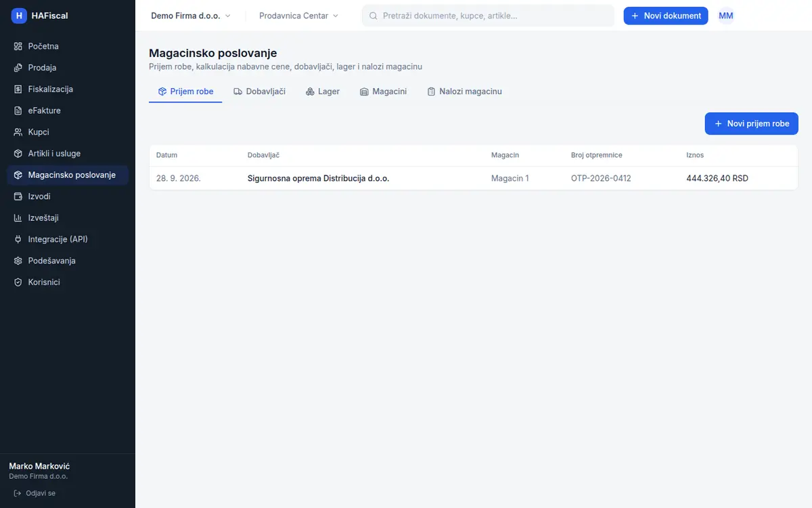Select the Nalozi magacinu tab
Screen dimensions: 812x508
pyautogui.click(x=465, y=91)
